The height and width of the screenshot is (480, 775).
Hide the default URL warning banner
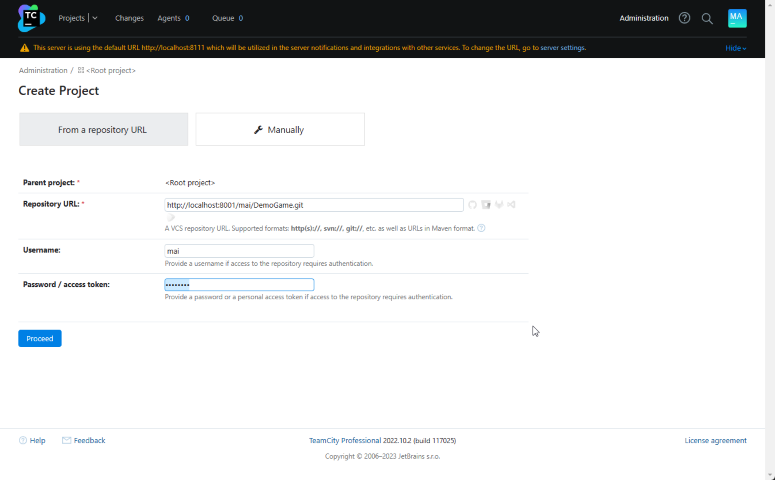[735, 48]
